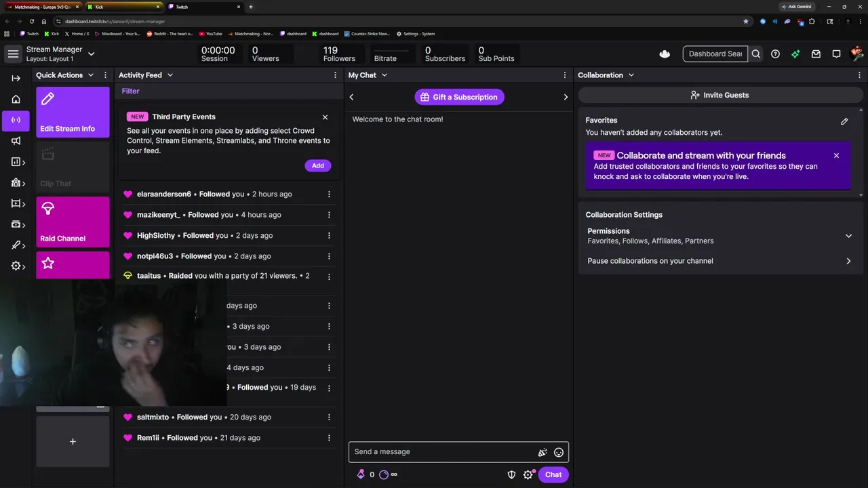Image resolution: width=868 pixels, height=488 pixels.
Task: Open the notifications inbox icon
Action: [816, 54]
